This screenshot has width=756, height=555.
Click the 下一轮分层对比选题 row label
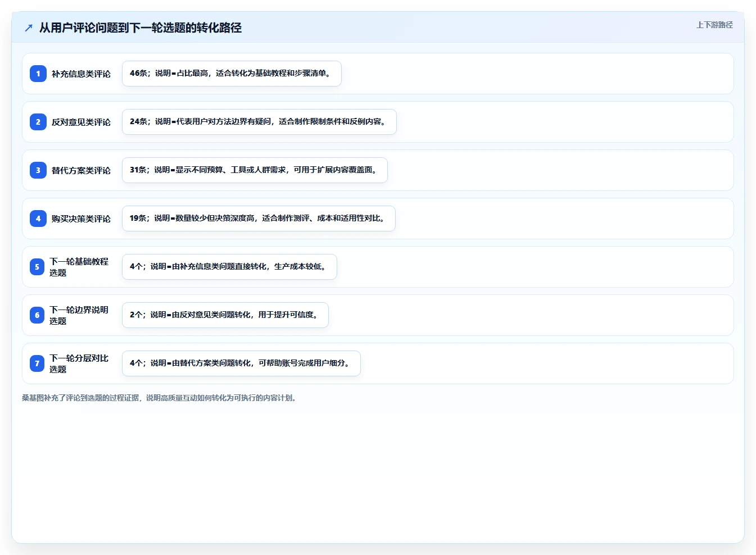79,363
